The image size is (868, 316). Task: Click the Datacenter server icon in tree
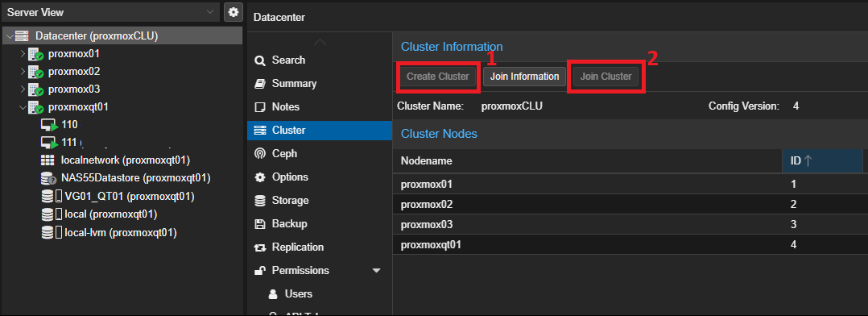(22, 36)
